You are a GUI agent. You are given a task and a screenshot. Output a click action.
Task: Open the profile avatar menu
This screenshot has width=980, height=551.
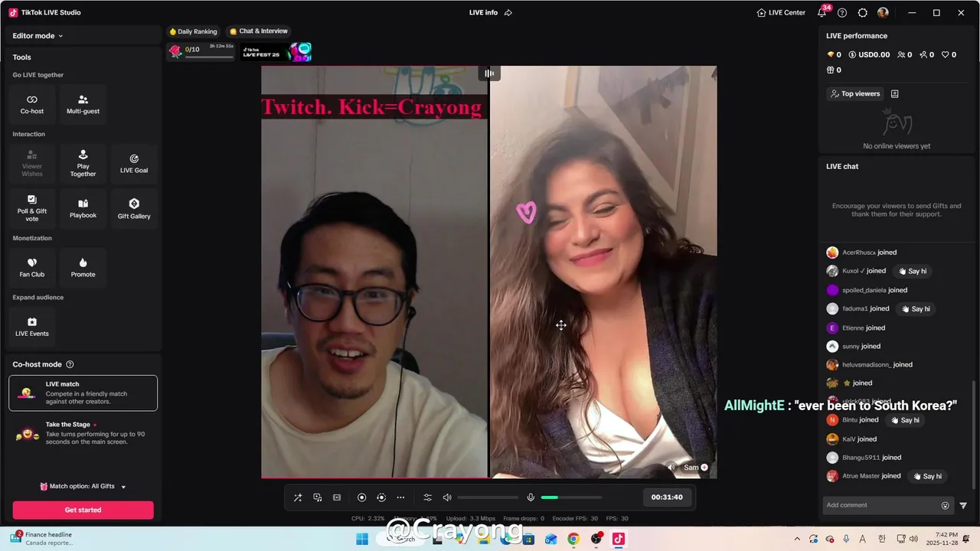coord(883,12)
